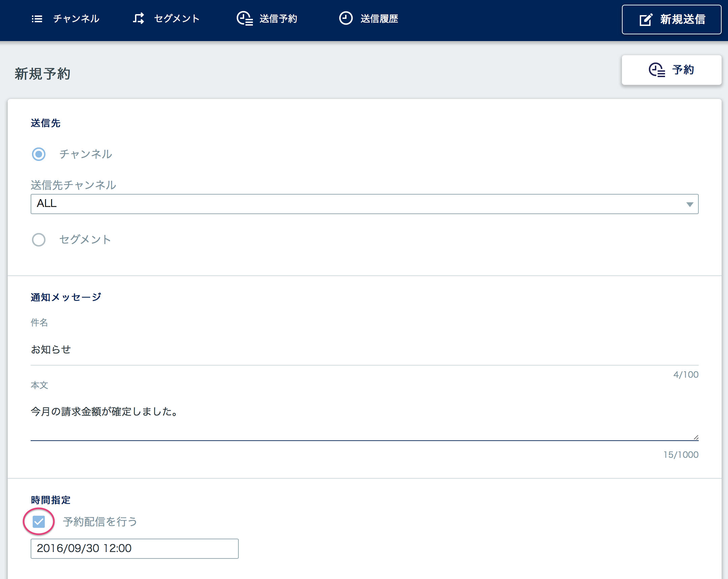This screenshot has width=728, height=579.
Task: Select the チャンネル radio button
Action: click(39, 154)
